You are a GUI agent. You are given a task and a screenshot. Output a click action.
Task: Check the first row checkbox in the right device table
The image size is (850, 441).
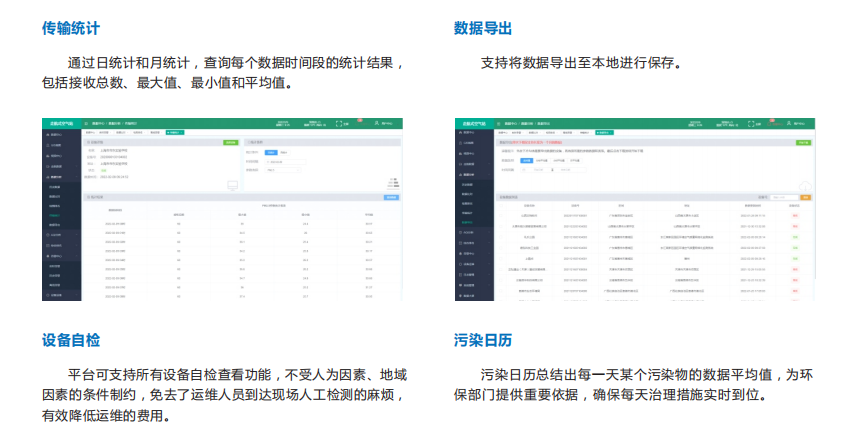pos(501,215)
